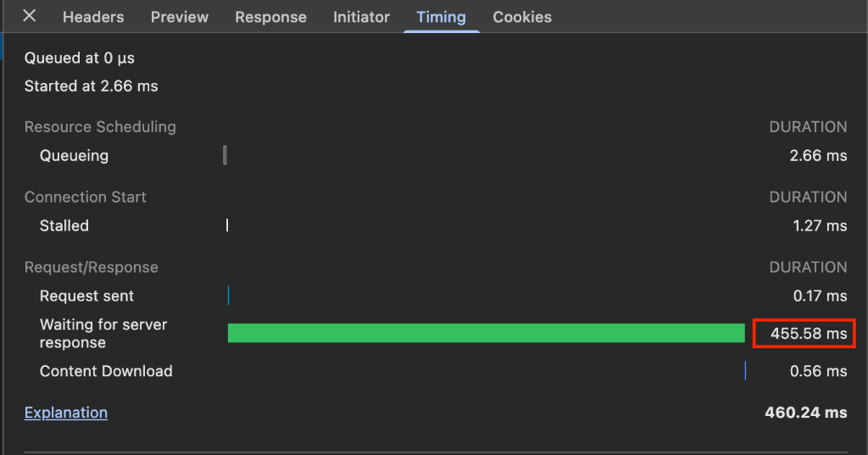The height and width of the screenshot is (455, 868).
Task: Click the Waiting for server response label
Action: pos(103,333)
